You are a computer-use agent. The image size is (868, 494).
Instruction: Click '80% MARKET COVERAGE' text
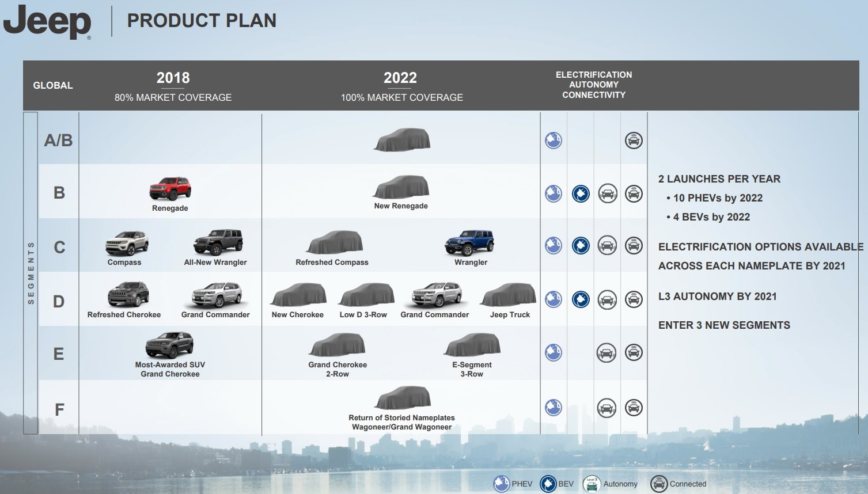tap(173, 98)
